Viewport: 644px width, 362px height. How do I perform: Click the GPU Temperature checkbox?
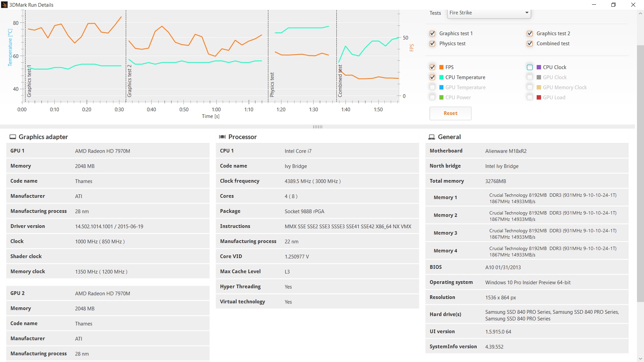point(432,87)
